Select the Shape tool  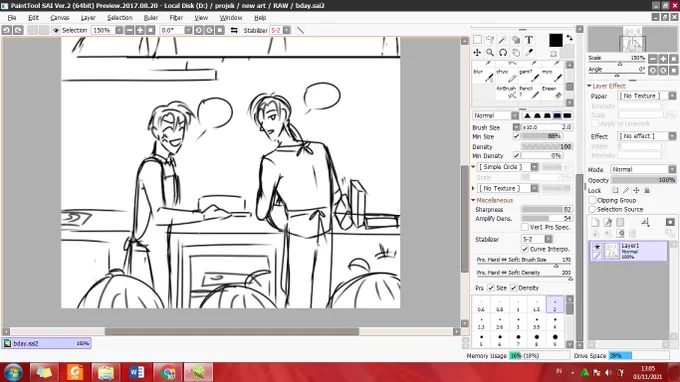pos(516,40)
